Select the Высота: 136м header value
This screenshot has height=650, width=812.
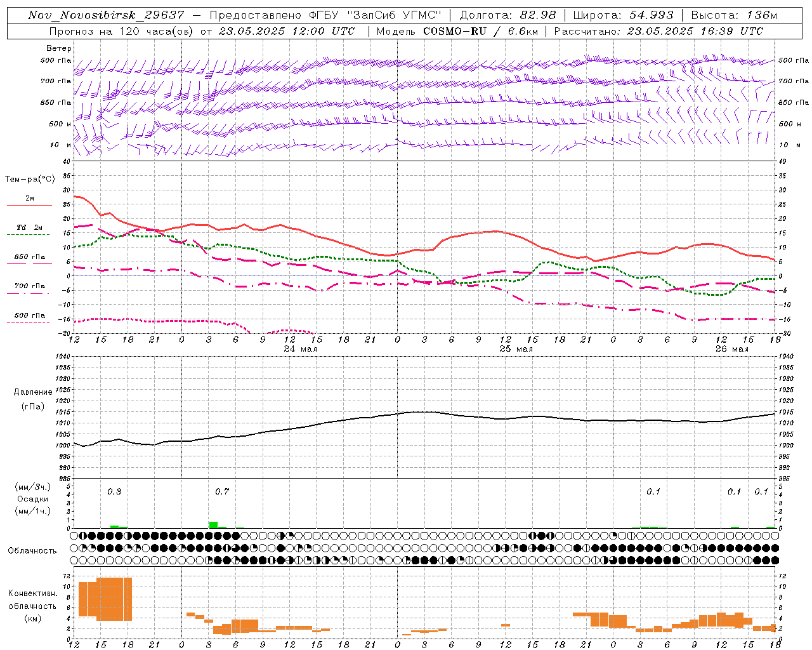tap(733, 15)
